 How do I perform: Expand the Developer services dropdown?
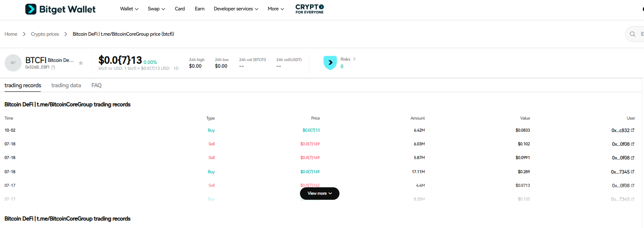pyautogui.click(x=236, y=9)
